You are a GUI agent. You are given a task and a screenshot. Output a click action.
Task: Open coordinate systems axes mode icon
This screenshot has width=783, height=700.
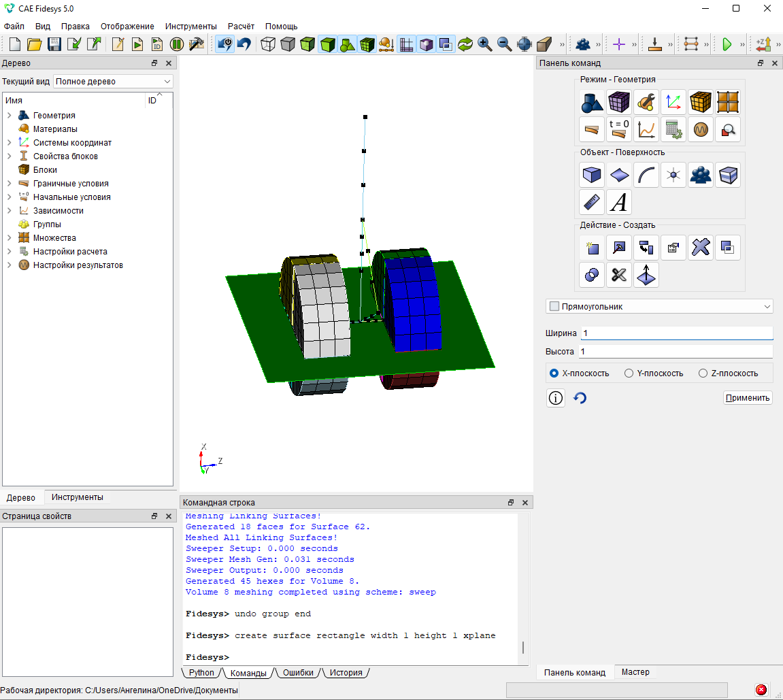[673, 102]
